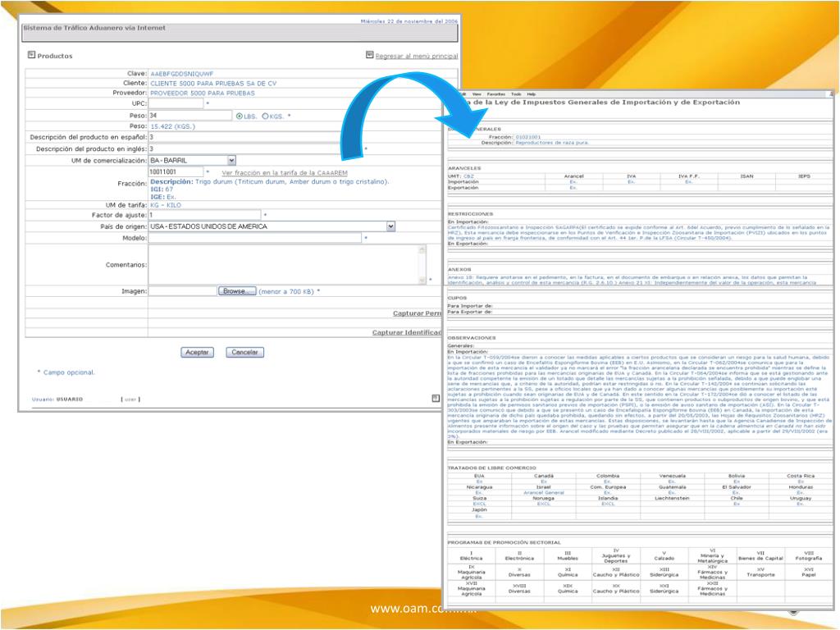Click the Clave value AAEBFGDDSNIQUWF
The image size is (840, 630).
tap(181, 74)
